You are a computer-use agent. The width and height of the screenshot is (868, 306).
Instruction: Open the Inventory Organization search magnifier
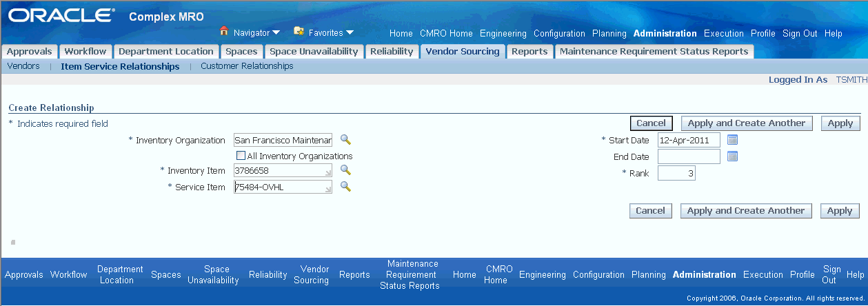pyautogui.click(x=345, y=140)
